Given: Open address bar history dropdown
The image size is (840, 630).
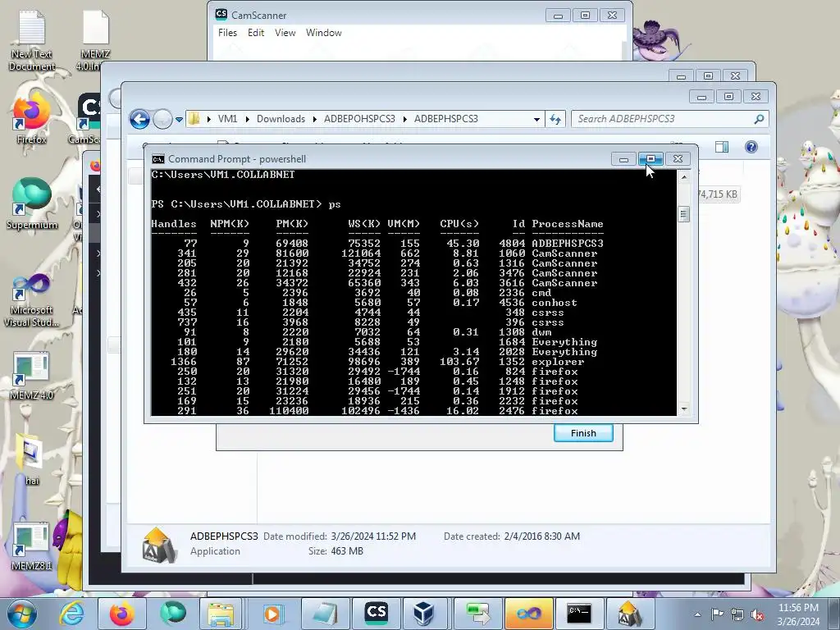Looking at the screenshot, I should (536, 119).
